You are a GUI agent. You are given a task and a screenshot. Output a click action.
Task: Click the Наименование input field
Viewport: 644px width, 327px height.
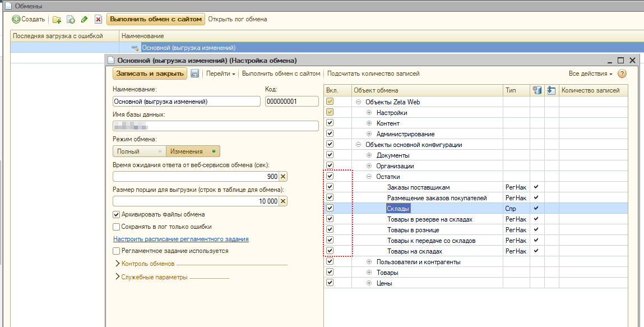(x=187, y=102)
